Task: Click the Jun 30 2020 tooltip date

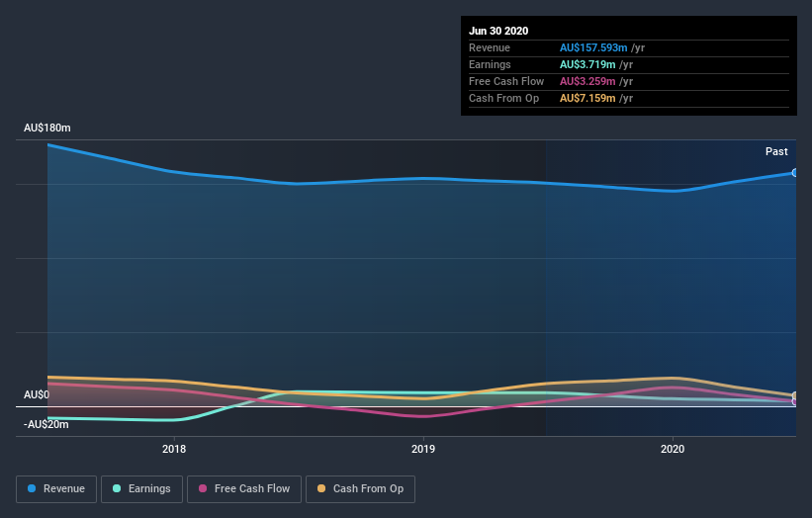Action: (498, 31)
